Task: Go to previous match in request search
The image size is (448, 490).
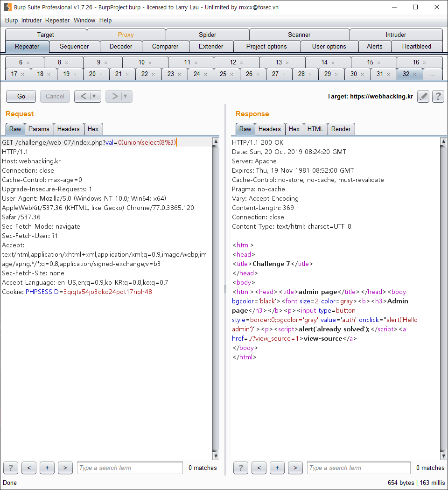Action: (29, 468)
